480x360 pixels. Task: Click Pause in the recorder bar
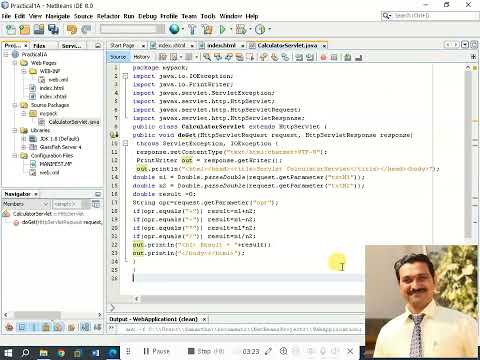pyautogui.click(x=156, y=351)
